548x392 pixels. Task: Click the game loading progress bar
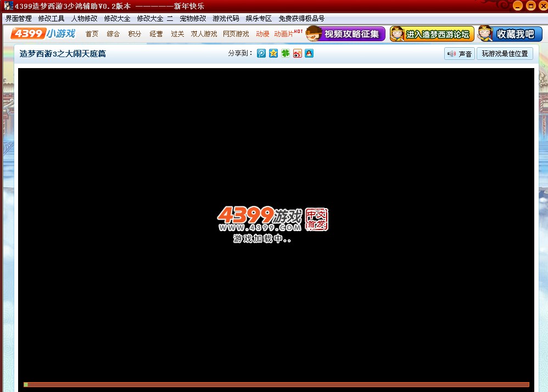[276, 384]
